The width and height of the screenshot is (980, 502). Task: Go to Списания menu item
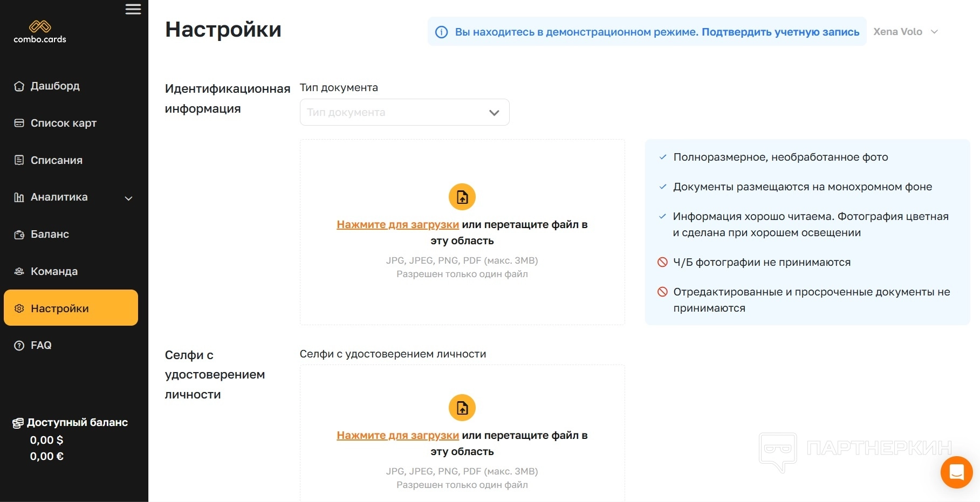[x=56, y=160]
